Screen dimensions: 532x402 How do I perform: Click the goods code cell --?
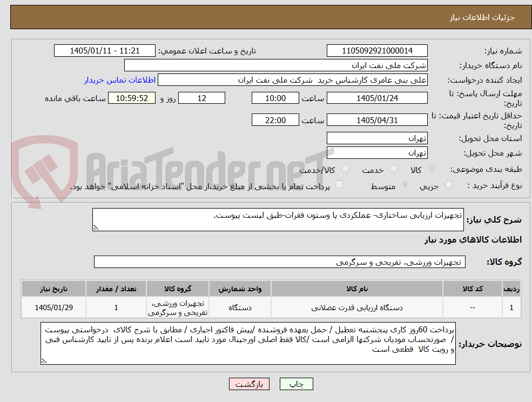[472, 307]
